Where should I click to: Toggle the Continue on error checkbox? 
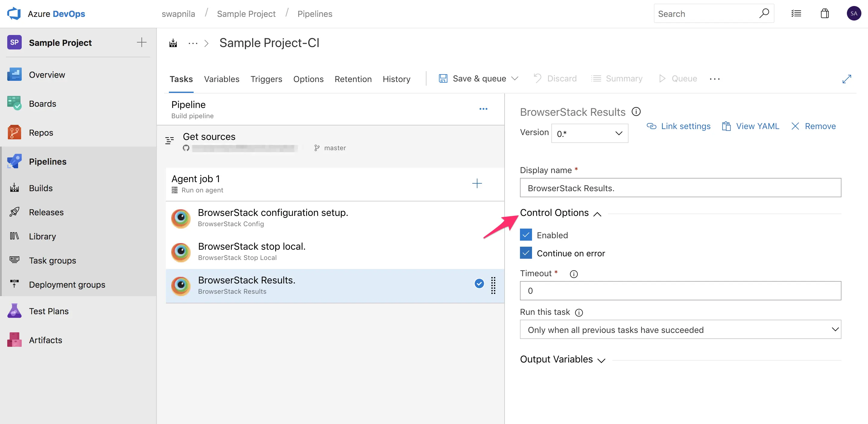tap(526, 253)
